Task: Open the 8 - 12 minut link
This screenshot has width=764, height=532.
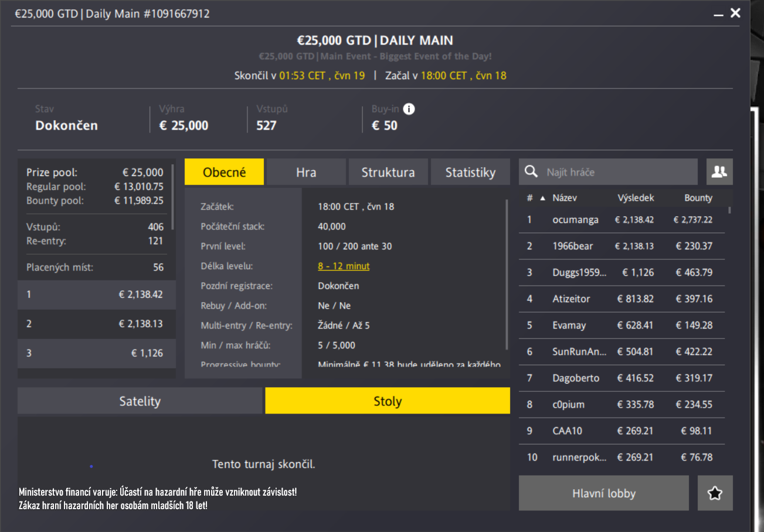Action: click(x=344, y=266)
